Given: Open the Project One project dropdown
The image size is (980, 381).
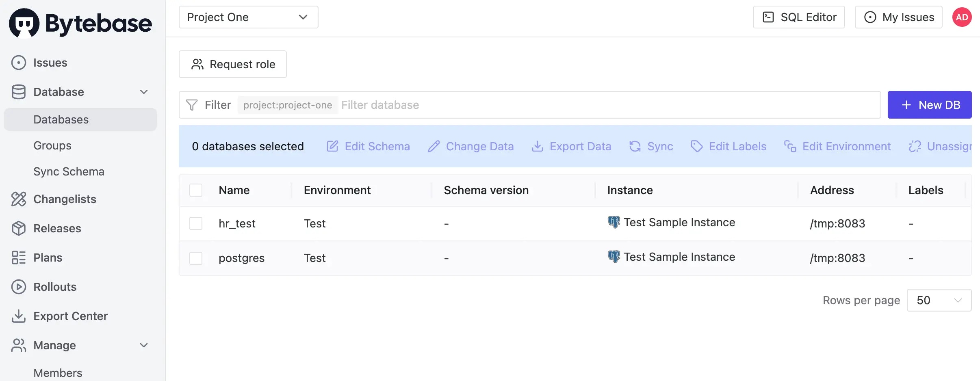Looking at the screenshot, I should (248, 17).
